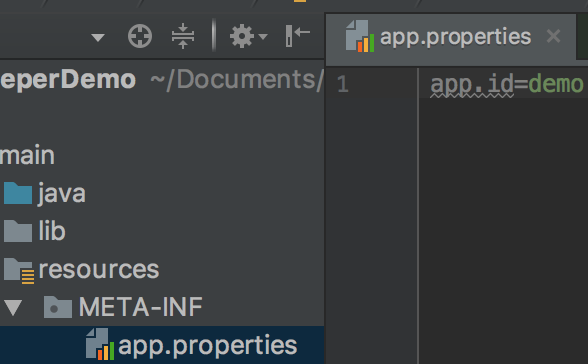The width and height of the screenshot is (588, 364).
Task: Click the ~/Documents/ path text
Action: point(237,80)
